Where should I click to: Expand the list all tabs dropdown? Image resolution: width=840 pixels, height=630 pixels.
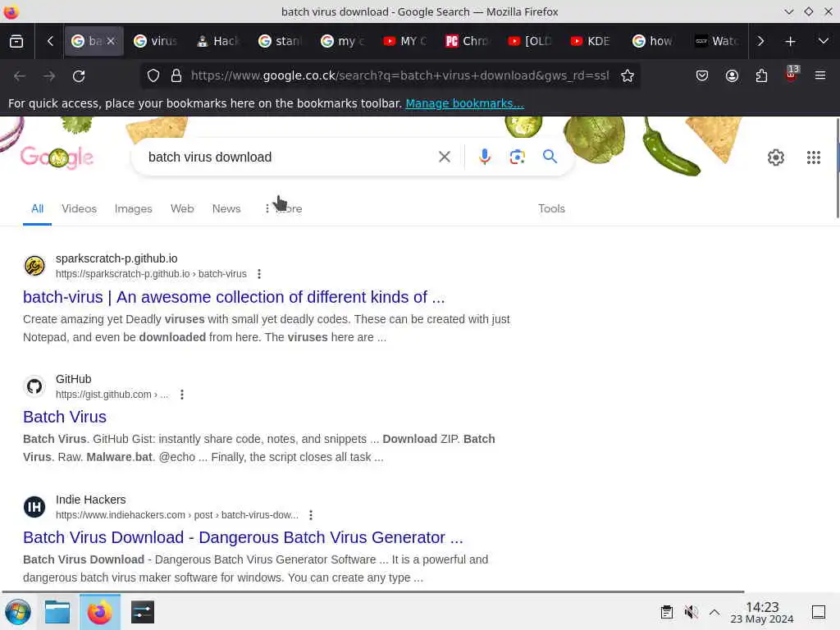824,41
